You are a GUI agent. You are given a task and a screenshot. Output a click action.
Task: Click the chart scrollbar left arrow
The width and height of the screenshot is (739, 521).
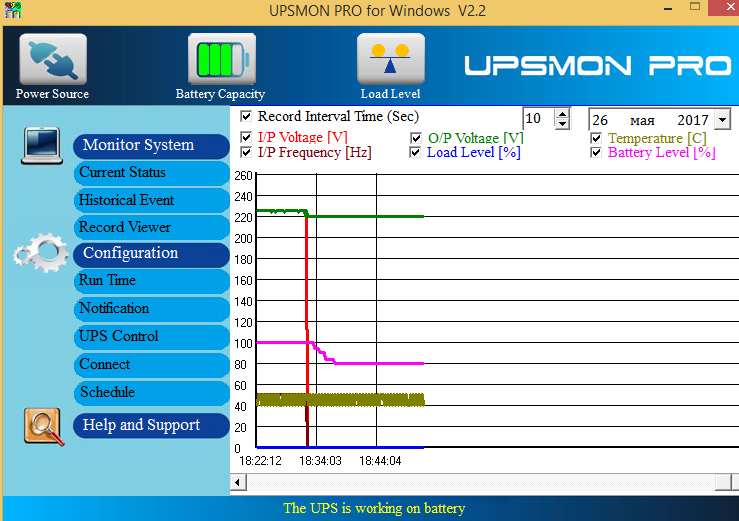click(x=238, y=482)
